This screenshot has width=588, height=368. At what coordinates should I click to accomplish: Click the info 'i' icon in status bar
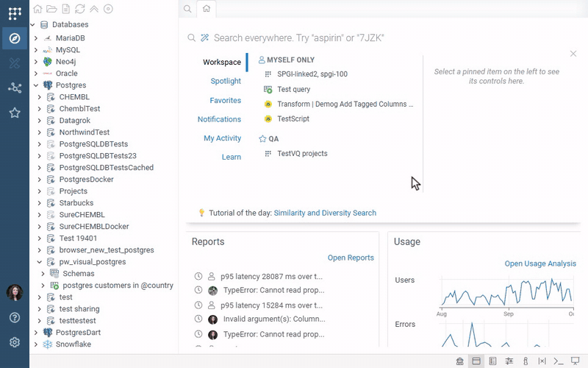click(526, 361)
